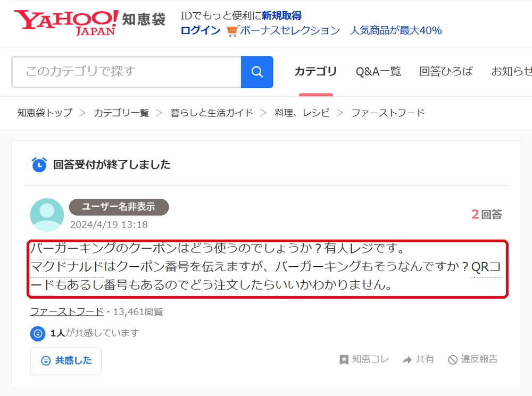The width and height of the screenshot is (532, 396).
Task: Open the カテゴリ tab
Action: 315,72
